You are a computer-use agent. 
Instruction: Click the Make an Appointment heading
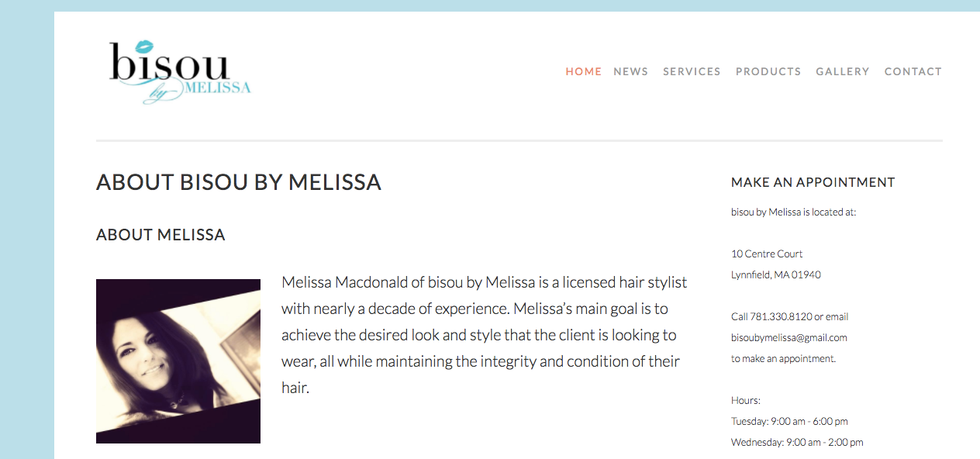point(812,183)
